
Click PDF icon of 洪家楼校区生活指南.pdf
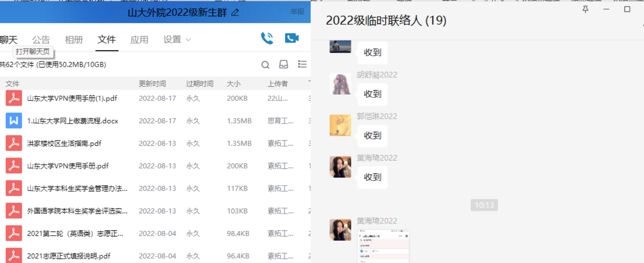(14, 143)
